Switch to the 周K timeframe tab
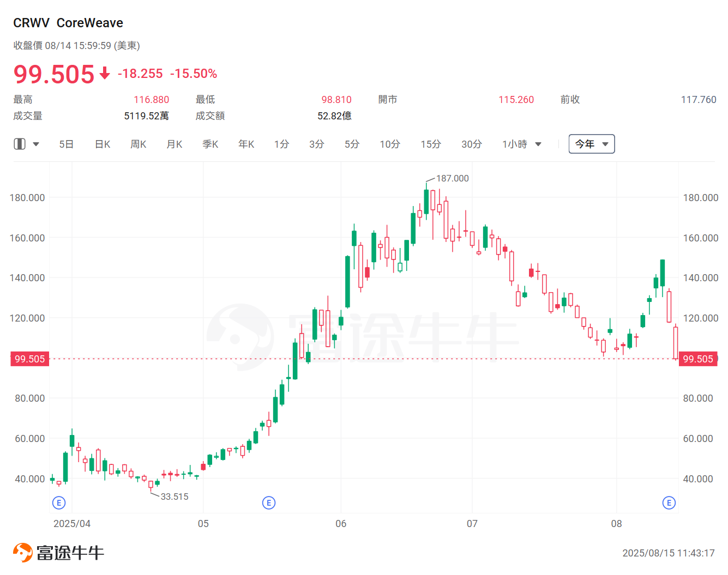The image size is (728, 575). coord(138,143)
